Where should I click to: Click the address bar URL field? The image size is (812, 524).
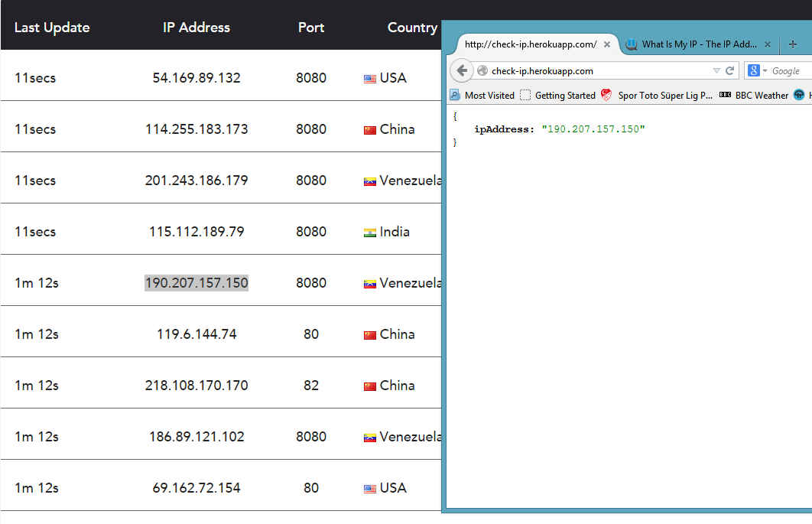tap(596, 70)
